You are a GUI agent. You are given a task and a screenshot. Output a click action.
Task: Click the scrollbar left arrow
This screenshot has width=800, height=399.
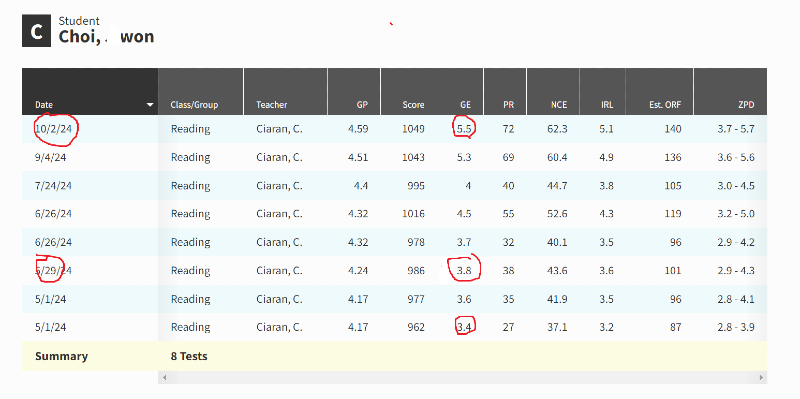pos(164,378)
